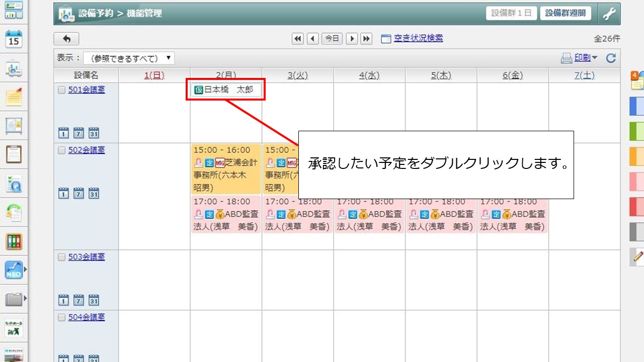This screenshot has height=362, width=644.
Task: Check the 502会議室 checkbox
Action: [x=61, y=150]
